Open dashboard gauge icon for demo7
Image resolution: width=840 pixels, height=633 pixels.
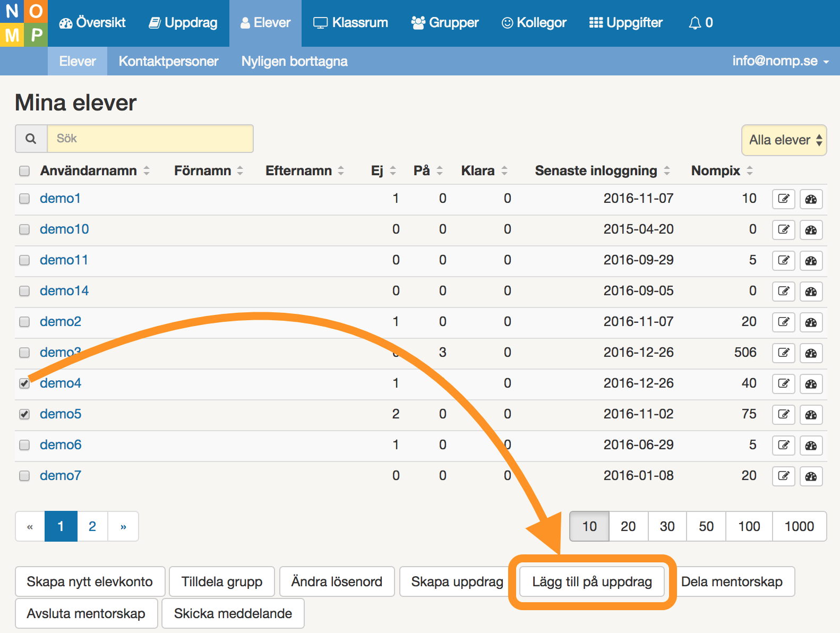[811, 476]
